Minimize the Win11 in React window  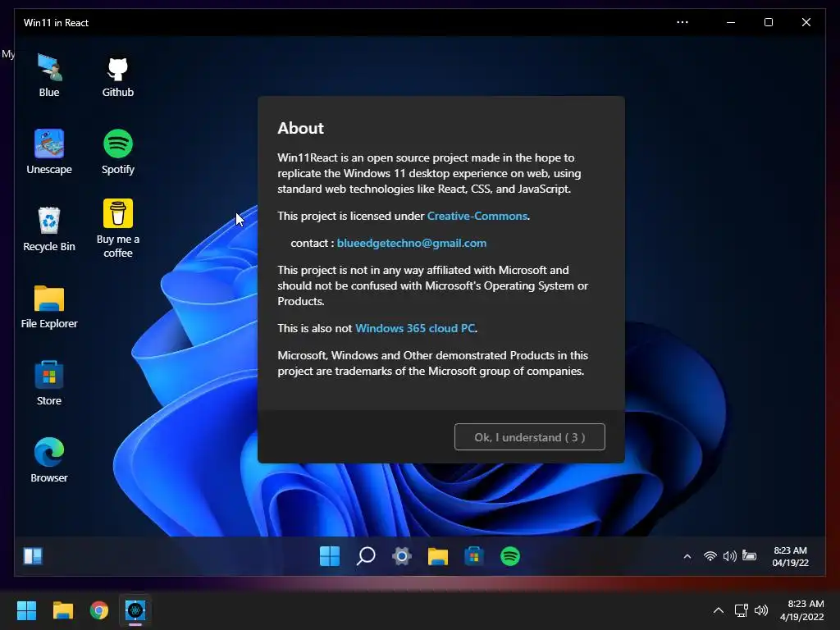(x=731, y=22)
